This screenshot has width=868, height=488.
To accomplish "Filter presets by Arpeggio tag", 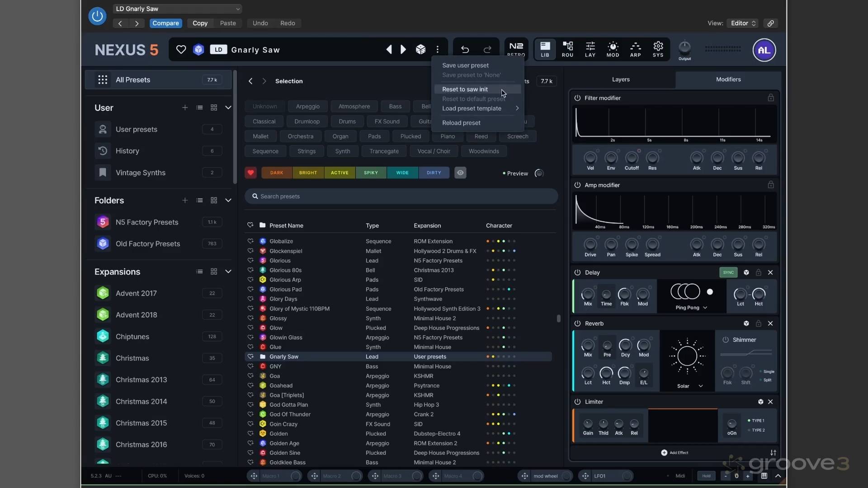I will point(307,107).
